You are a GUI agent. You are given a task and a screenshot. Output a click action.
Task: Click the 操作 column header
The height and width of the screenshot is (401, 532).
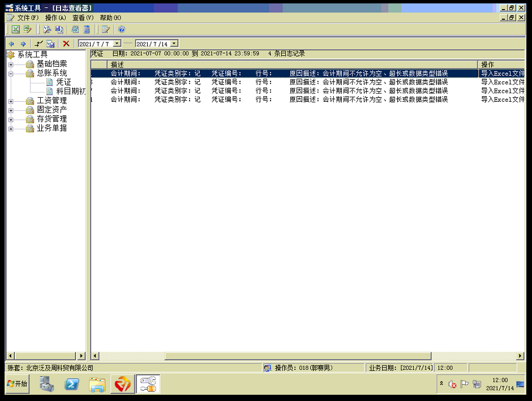coord(501,64)
